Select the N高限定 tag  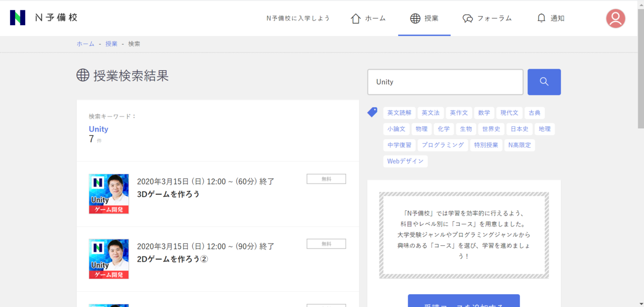coord(519,145)
